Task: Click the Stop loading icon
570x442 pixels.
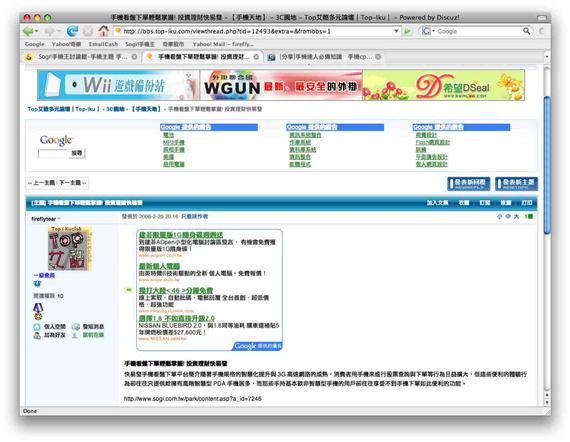Action: [88, 31]
